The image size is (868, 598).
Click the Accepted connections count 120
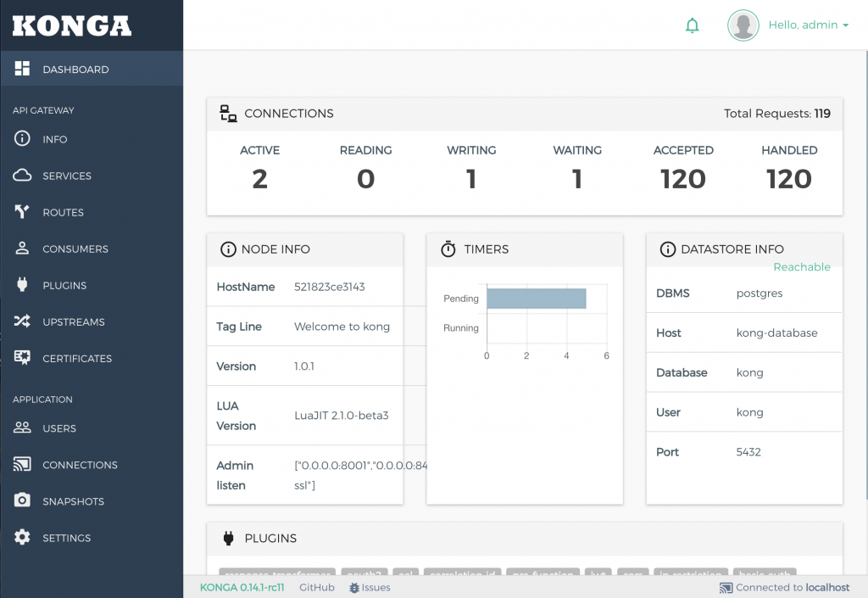tap(683, 179)
